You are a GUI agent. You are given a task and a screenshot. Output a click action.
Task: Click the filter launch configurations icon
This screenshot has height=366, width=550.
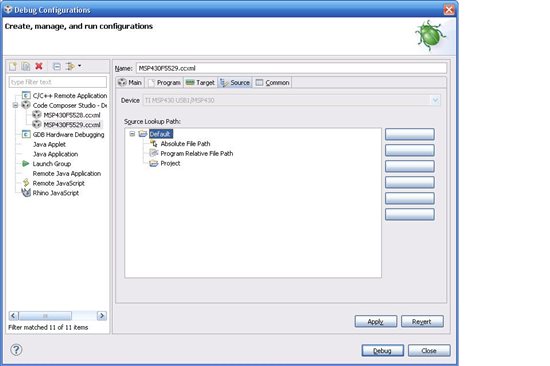tap(71, 66)
